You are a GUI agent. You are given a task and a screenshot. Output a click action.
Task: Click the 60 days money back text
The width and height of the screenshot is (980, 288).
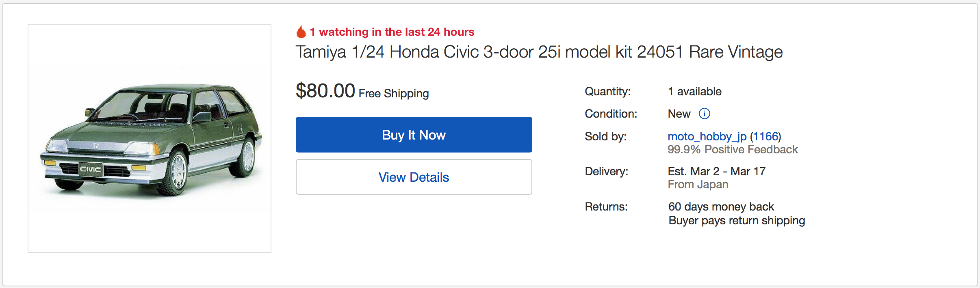pyautogui.click(x=721, y=207)
